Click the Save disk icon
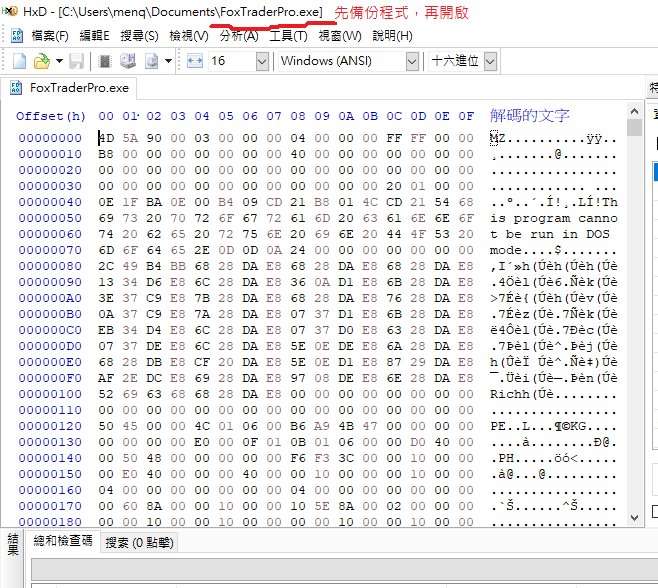This screenshot has width=658, height=588. pyautogui.click(x=76, y=61)
